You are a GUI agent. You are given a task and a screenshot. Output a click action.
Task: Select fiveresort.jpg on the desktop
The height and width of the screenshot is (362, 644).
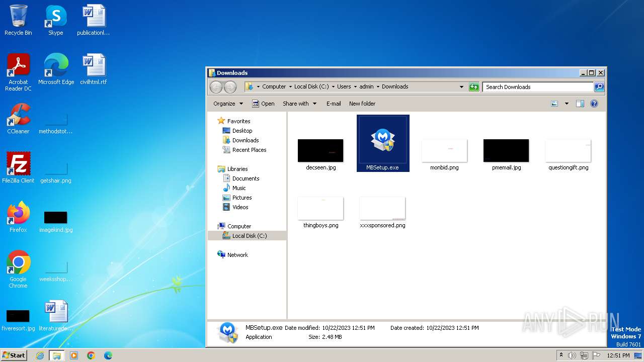point(18,320)
